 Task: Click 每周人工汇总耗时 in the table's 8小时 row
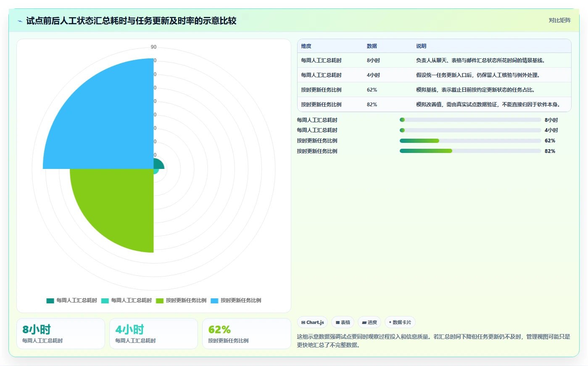coord(321,61)
